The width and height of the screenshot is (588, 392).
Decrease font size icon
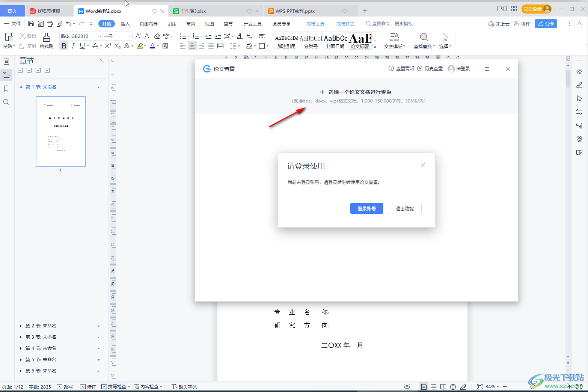[148, 36]
